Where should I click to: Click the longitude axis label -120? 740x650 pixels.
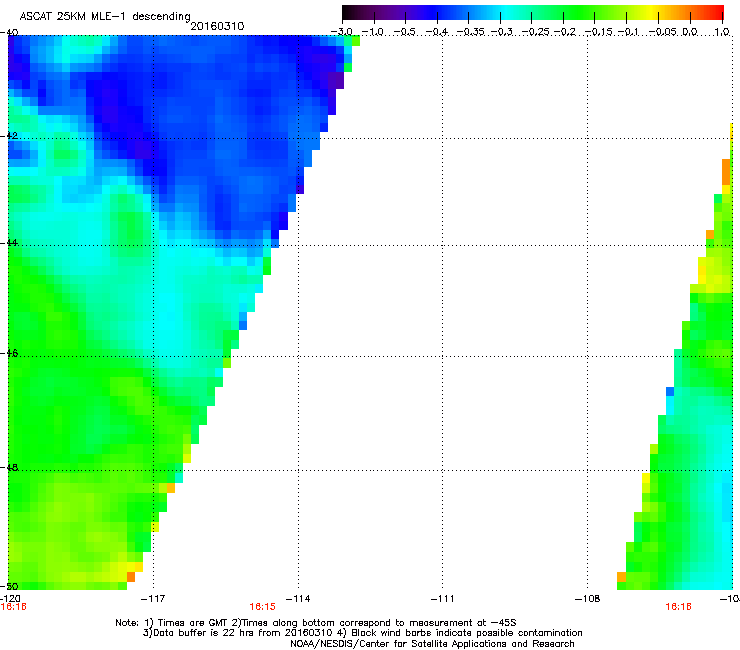coord(10,599)
